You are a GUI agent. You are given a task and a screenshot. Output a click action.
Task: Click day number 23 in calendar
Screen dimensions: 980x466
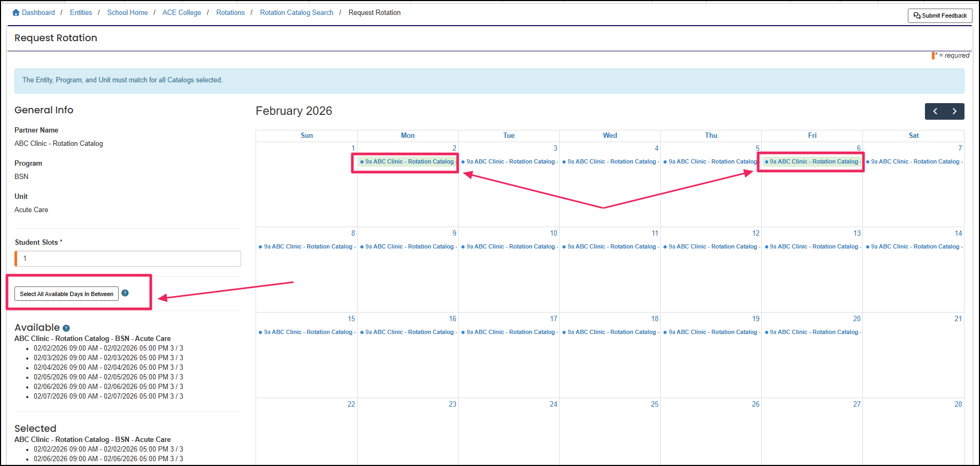coord(452,404)
